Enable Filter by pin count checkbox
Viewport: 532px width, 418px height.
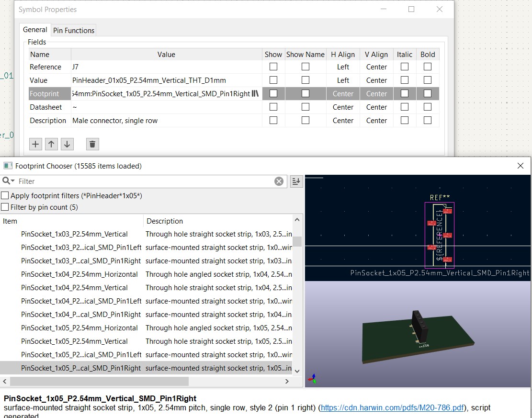tap(5, 207)
